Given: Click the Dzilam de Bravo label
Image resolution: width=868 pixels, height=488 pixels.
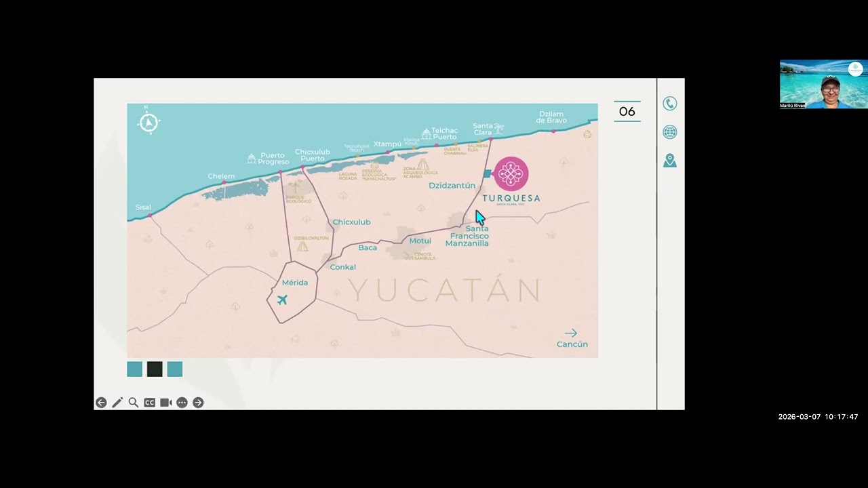Looking at the screenshot, I should (551, 117).
